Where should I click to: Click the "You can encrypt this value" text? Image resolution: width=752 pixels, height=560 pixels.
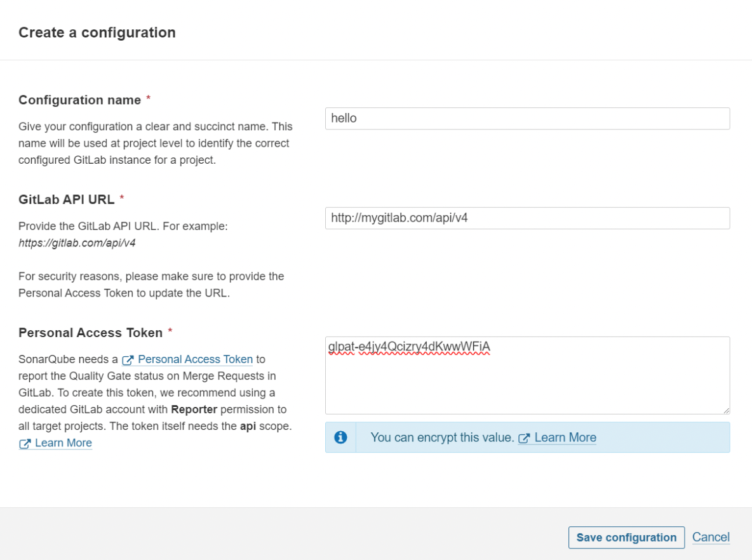tap(441, 437)
